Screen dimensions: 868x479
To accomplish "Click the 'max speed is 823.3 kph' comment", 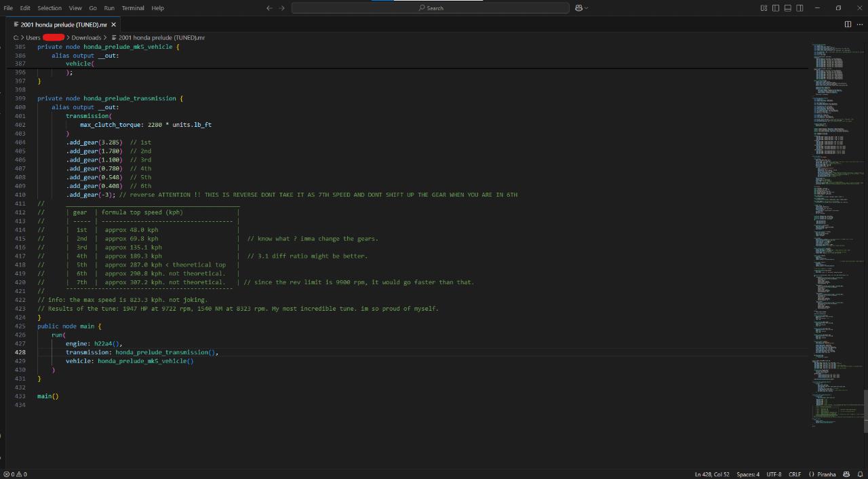I will coord(123,300).
